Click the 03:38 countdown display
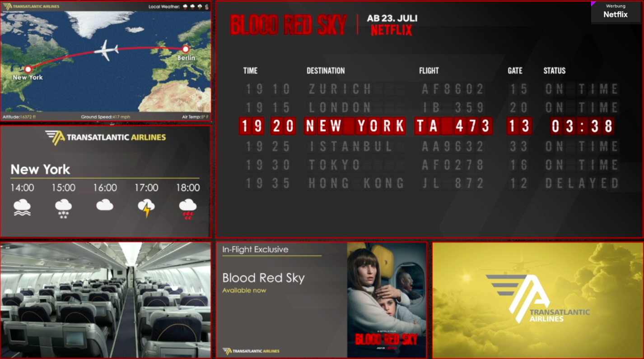The width and height of the screenshot is (644, 359). (x=582, y=126)
